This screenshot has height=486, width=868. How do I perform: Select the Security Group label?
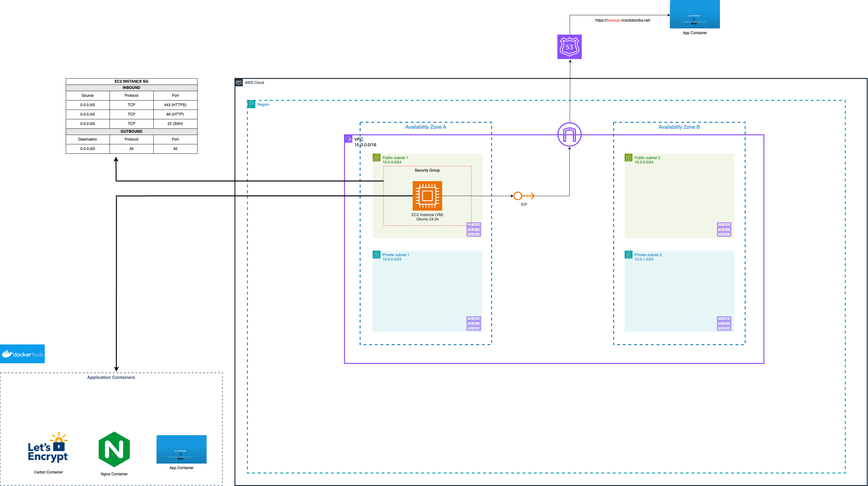pyautogui.click(x=427, y=171)
